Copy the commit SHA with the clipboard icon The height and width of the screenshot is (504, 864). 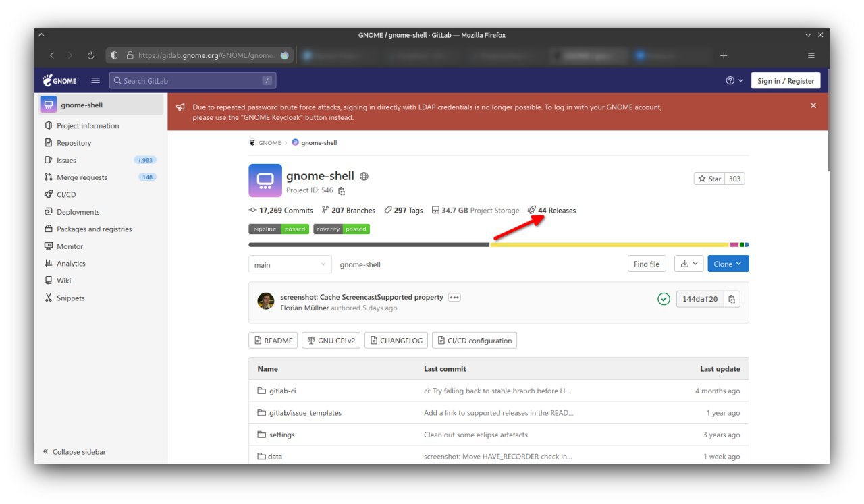pos(731,299)
